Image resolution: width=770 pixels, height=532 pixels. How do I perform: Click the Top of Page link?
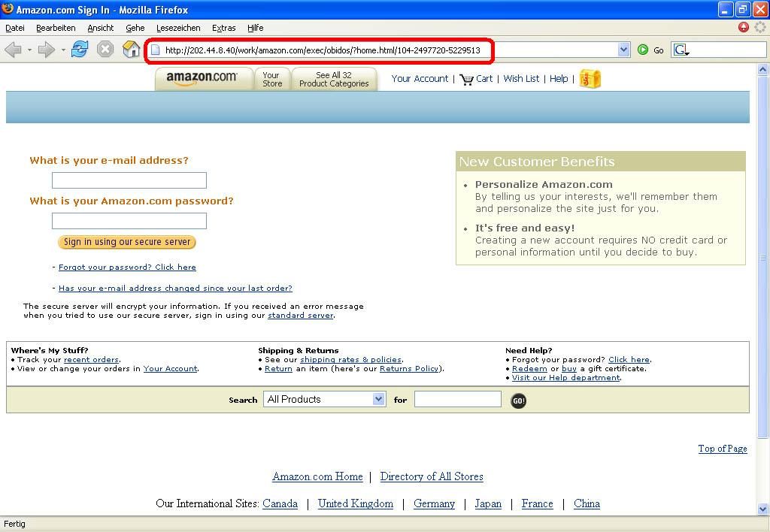[723, 448]
